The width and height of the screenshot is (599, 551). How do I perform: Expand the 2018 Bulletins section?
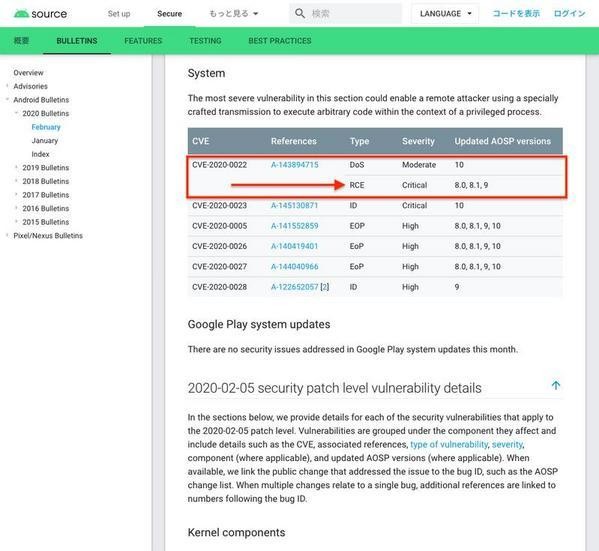tap(16, 181)
